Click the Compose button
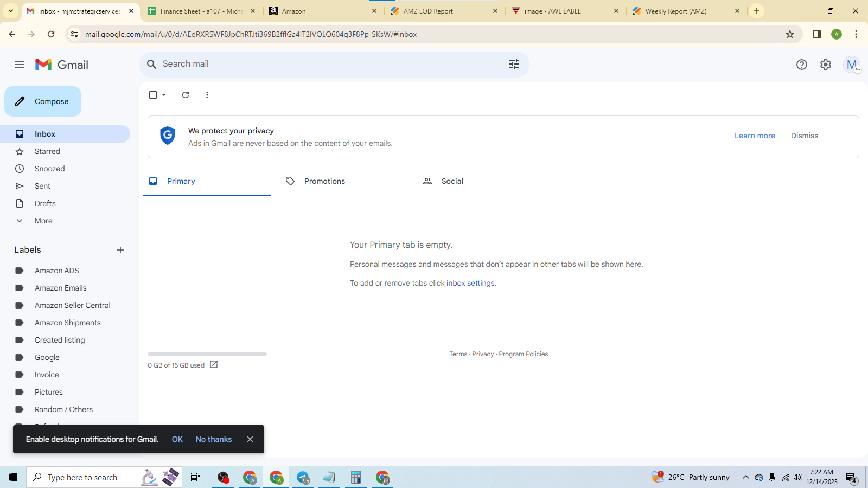Screen dimensions: 868x488 (43, 101)
